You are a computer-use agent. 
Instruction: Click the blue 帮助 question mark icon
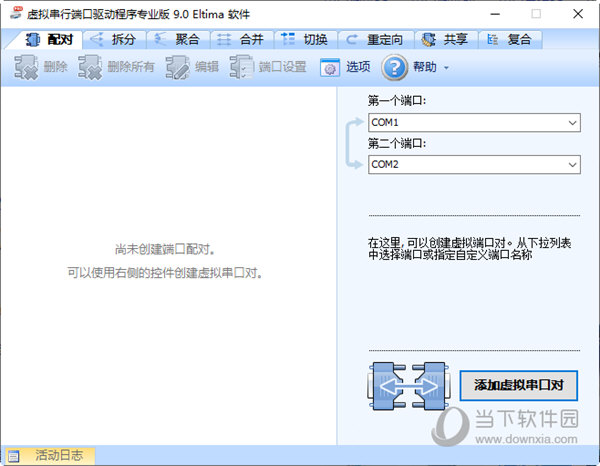395,67
